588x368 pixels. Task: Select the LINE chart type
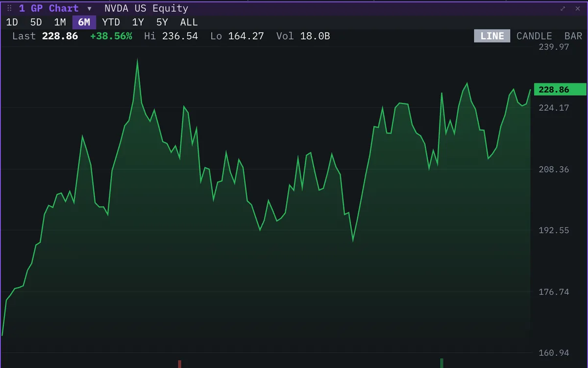(492, 36)
